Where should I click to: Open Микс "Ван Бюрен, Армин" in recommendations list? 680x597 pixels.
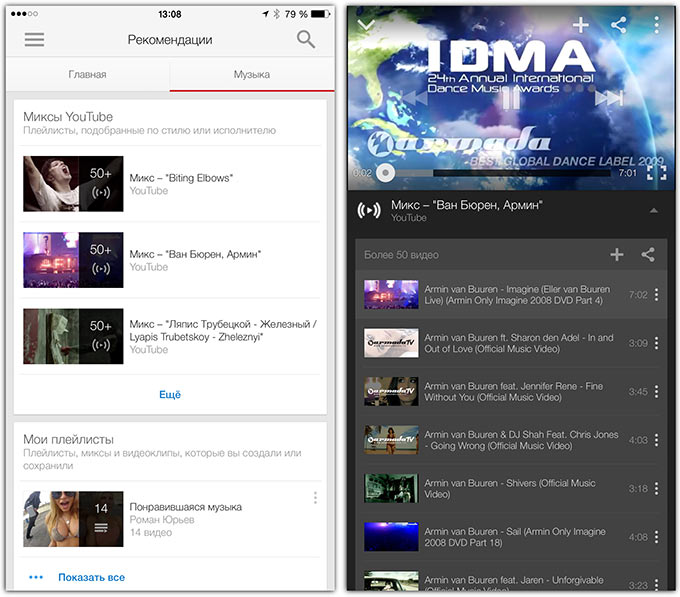click(170, 260)
